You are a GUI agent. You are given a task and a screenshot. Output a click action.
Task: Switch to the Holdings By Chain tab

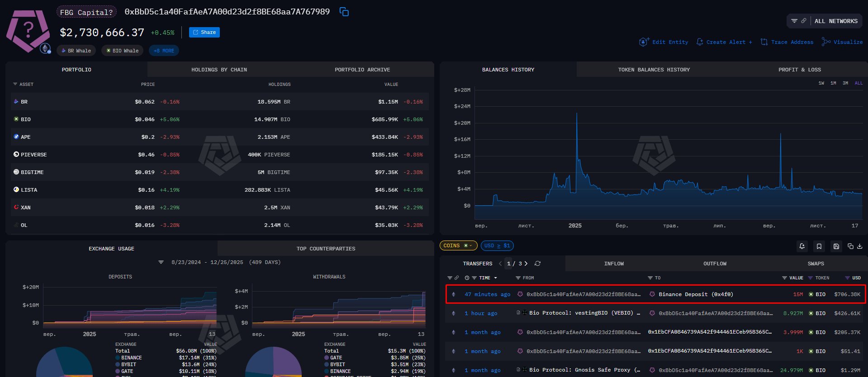pyautogui.click(x=219, y=70)
